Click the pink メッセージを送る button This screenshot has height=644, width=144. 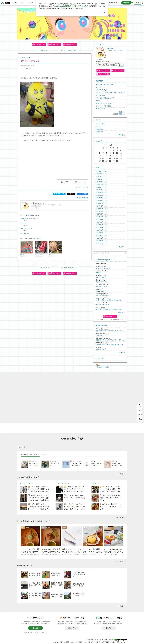pyautogui.click(x=102, y=74)
